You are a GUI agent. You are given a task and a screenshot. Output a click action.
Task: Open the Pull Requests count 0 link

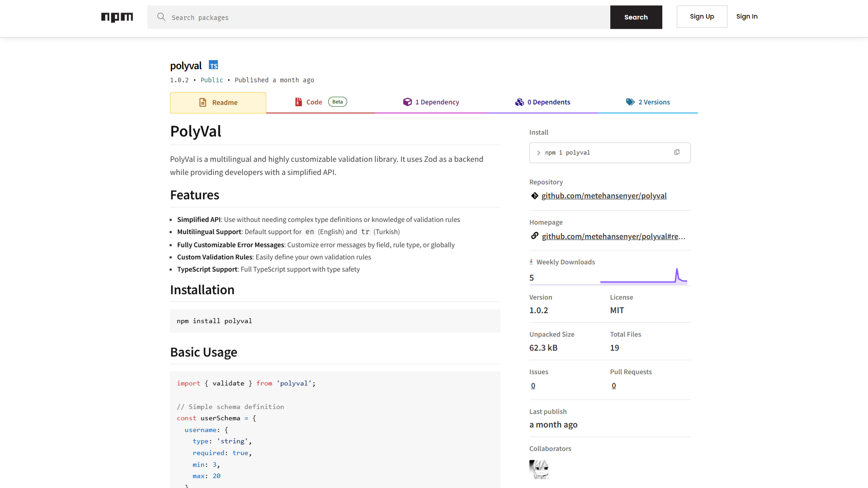click(x=614, y=385)
